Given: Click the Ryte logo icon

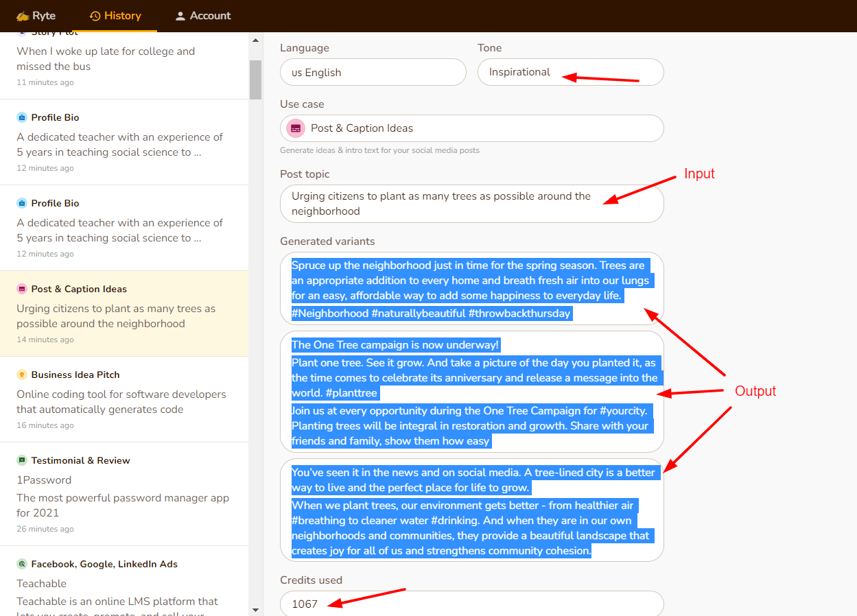Looking at the screenshot, I should (x=23, y=16).
